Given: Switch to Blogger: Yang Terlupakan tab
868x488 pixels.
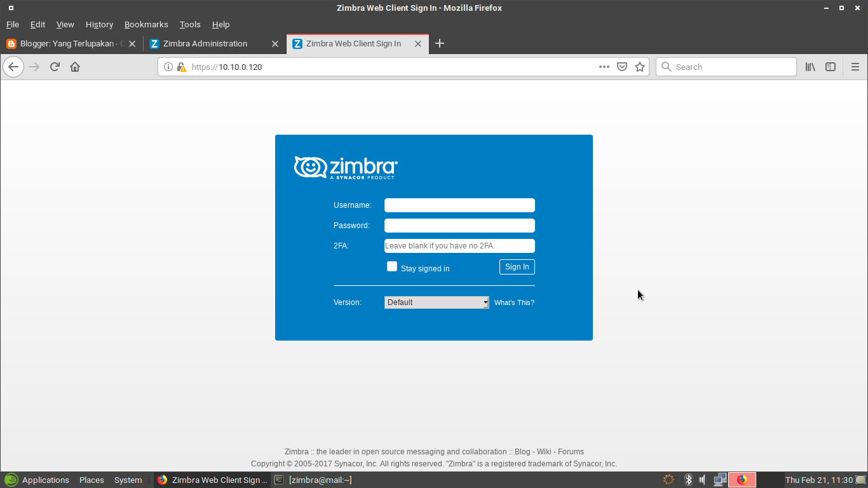Looking at the screenshot, I should pyautogui.click(x=71, y=44).
